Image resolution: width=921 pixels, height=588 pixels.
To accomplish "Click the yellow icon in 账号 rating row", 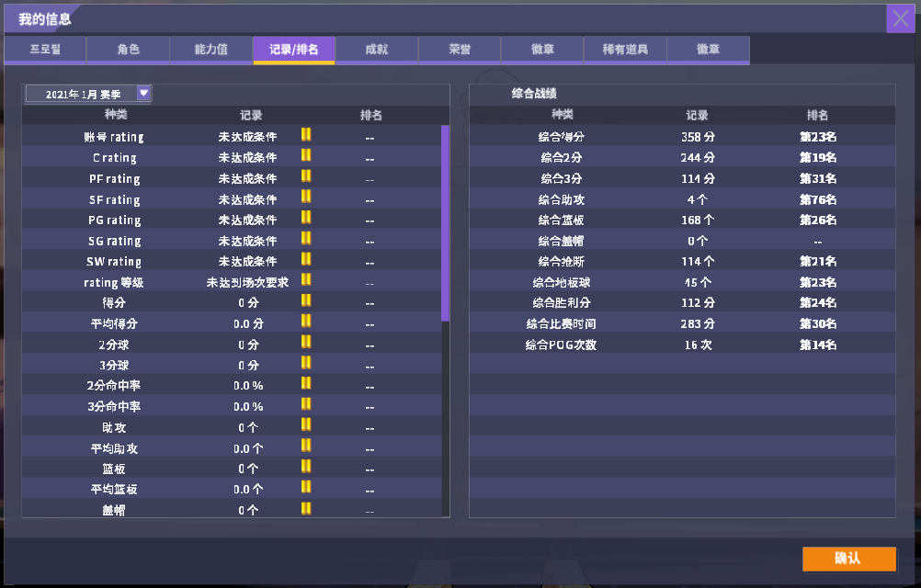I will pos(306,134).
